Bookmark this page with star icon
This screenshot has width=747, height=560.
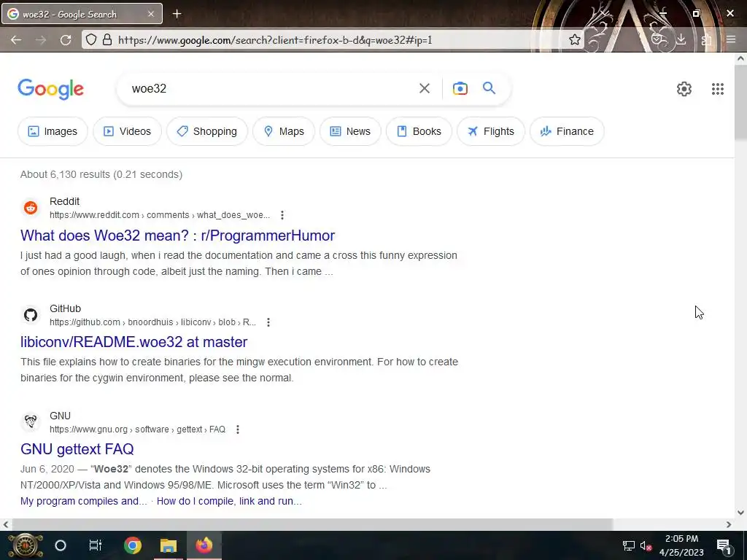[575, 39]
